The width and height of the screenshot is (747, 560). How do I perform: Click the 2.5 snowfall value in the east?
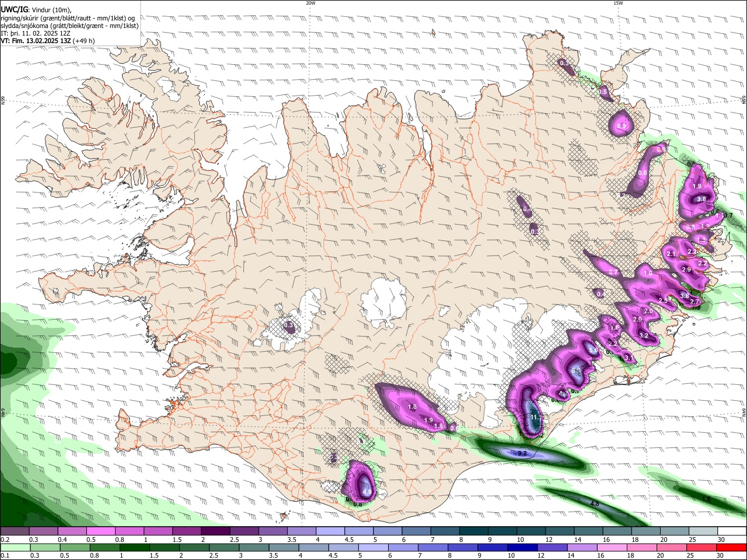point(663,300)
